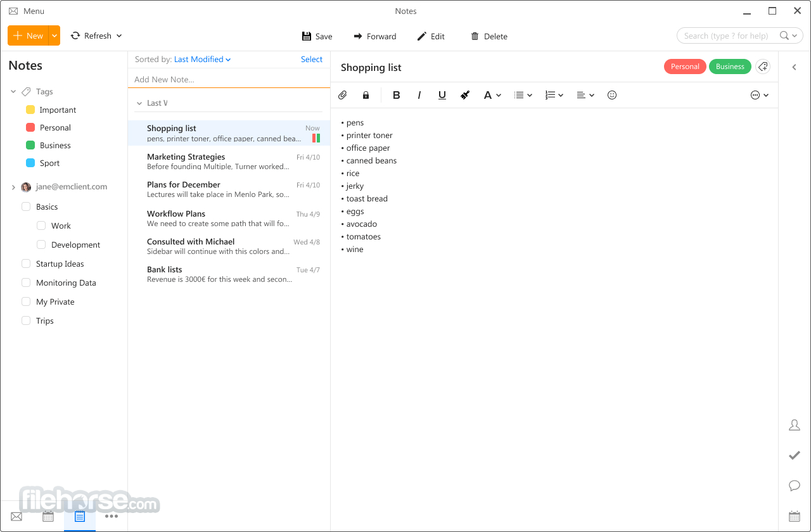Toggle underline formatting
The width and height of the screenshot is (811, 532).
tap(442, 95)
